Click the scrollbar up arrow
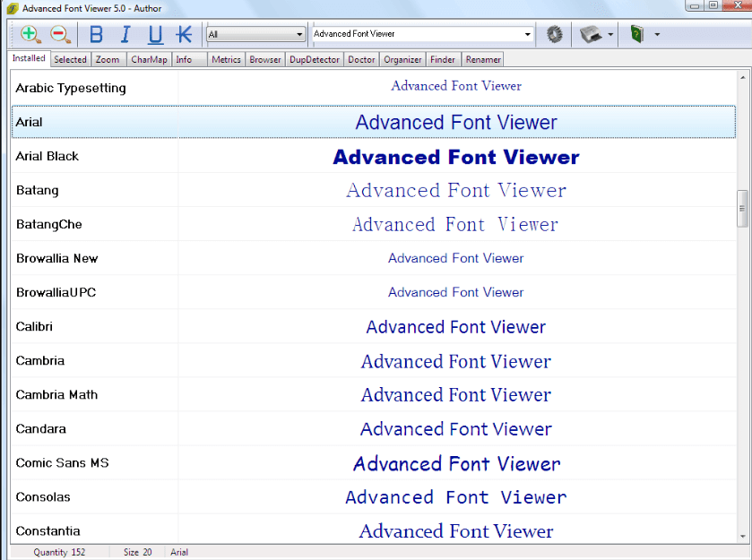The height and width of the screenshot is (560, 752). (x=742, y=77)
